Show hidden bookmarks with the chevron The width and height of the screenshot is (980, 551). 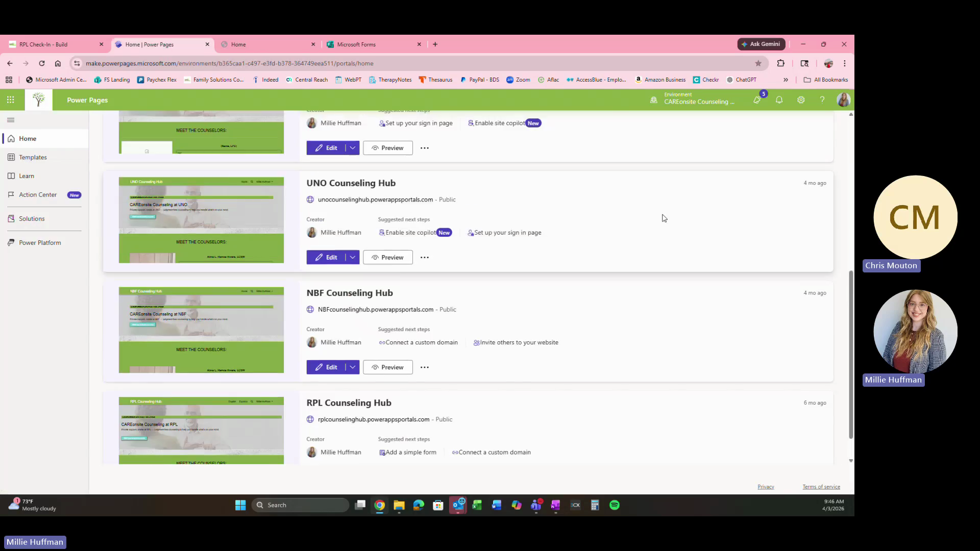coord(786,80)
